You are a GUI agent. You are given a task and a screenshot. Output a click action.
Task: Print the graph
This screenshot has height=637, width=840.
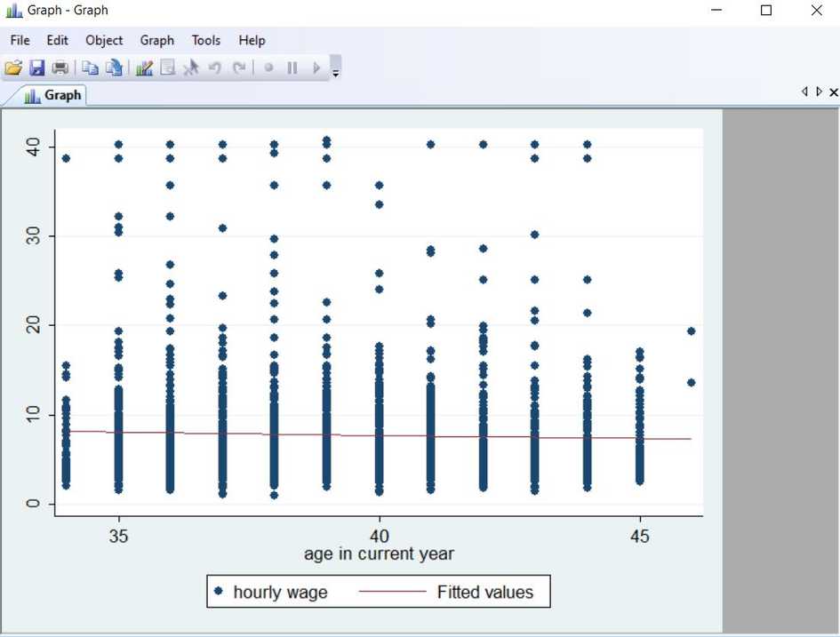point(60,68)
